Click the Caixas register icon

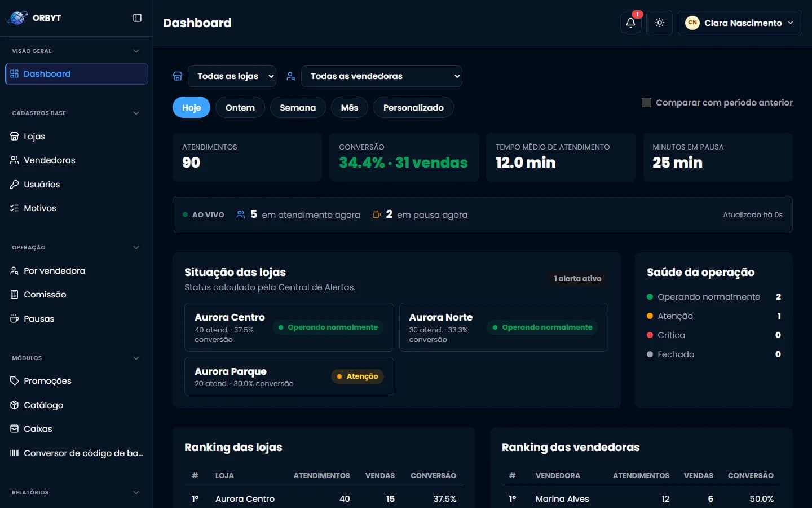(15, 429)
